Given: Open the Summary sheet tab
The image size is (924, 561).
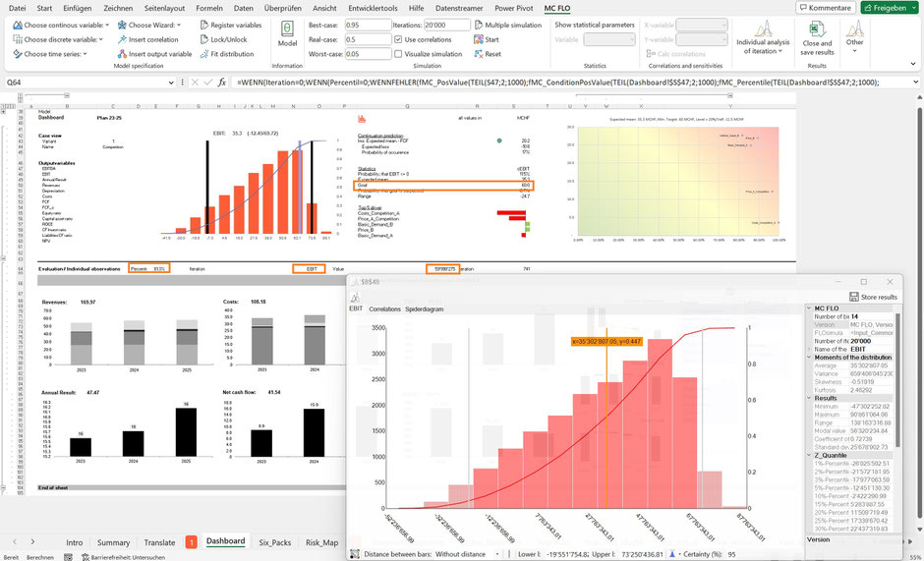Looking at the screenshot, I should [113, 542].
